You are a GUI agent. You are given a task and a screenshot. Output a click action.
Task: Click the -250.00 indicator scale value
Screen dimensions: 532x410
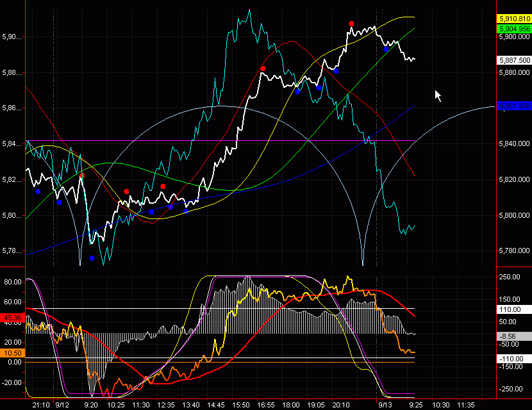point(511,389)
